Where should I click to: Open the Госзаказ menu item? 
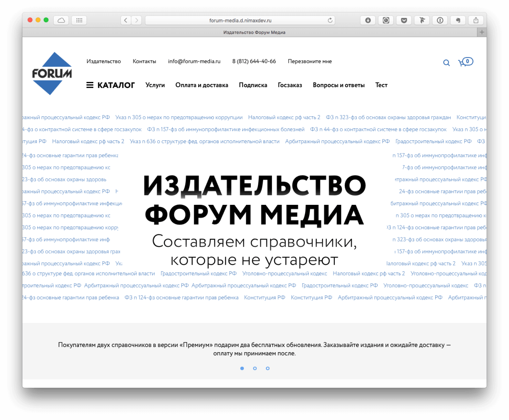[290, 85]
